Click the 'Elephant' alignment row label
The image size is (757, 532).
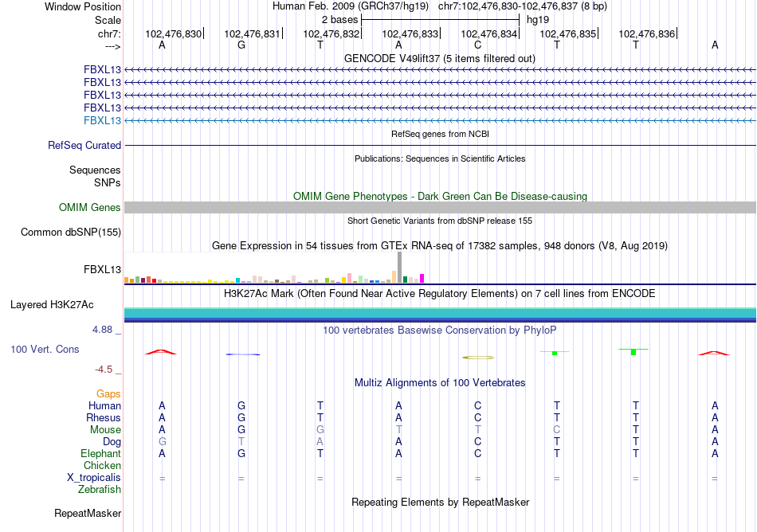100,453
